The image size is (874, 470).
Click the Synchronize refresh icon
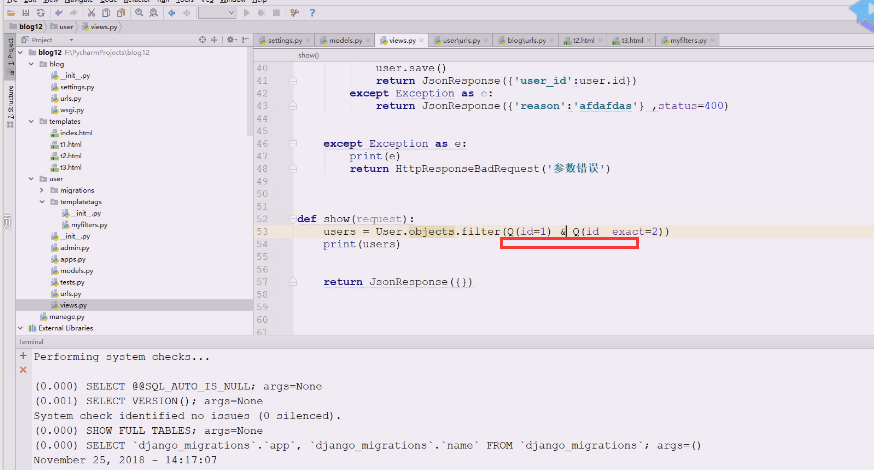tap(40, 13)
